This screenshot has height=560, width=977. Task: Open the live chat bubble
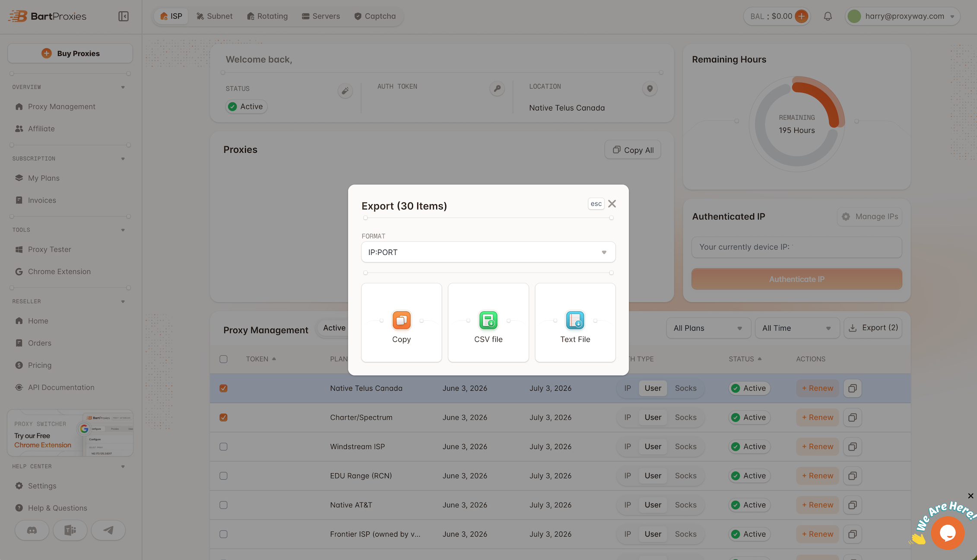pyautogui.click(x=948, y=533)
